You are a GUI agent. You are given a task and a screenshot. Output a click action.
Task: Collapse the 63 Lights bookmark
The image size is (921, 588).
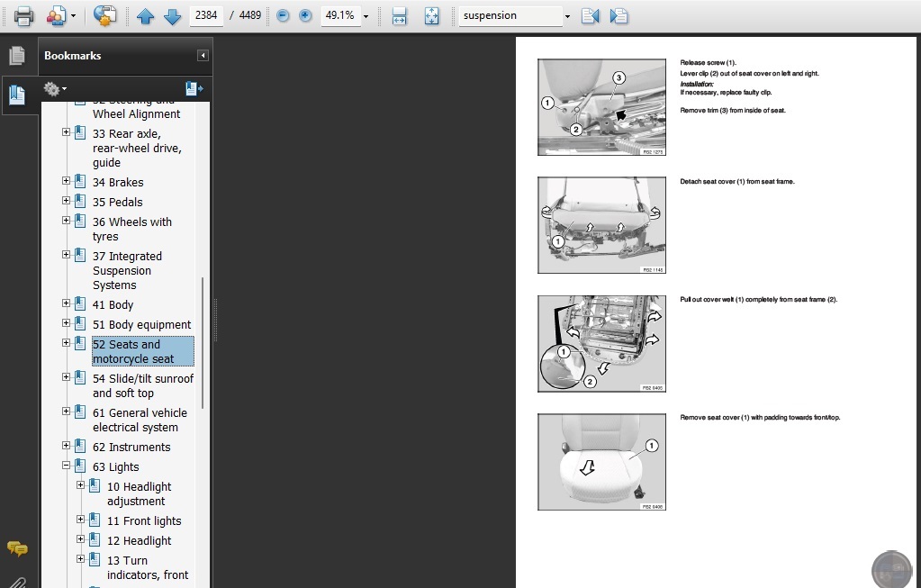[67, 466]
